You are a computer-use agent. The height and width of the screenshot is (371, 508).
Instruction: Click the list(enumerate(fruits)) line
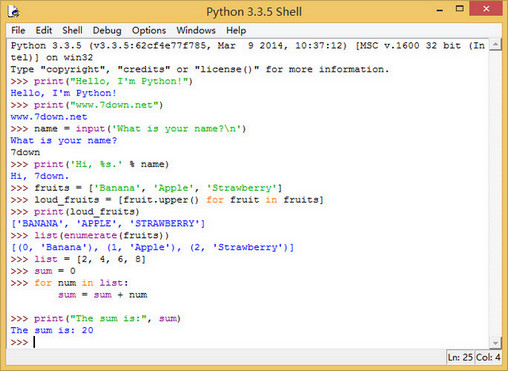coord(90,235)
